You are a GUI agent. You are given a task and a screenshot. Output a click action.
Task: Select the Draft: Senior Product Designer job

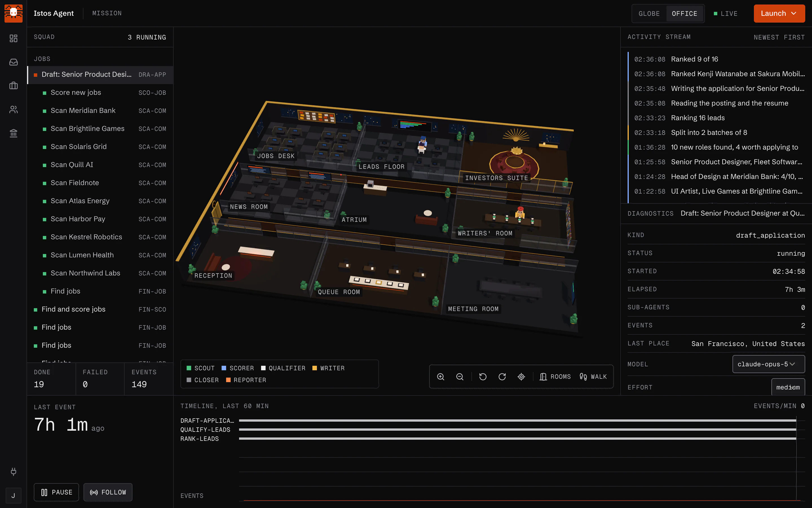pyautogui.click(x=100, y=75)
